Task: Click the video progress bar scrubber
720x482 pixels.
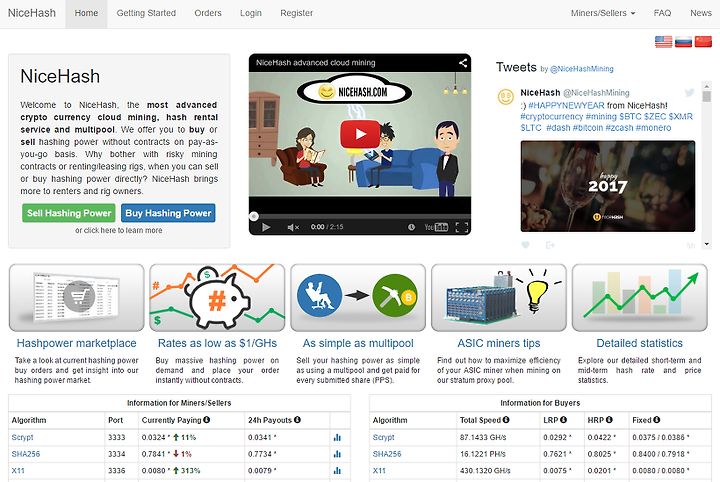Action: coord(253,216)
